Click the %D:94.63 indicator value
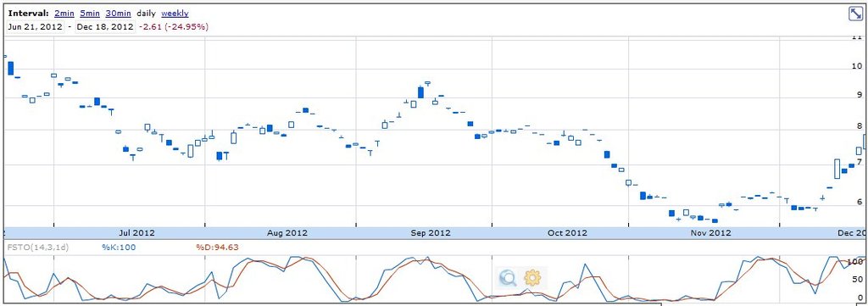 [217, 248]
